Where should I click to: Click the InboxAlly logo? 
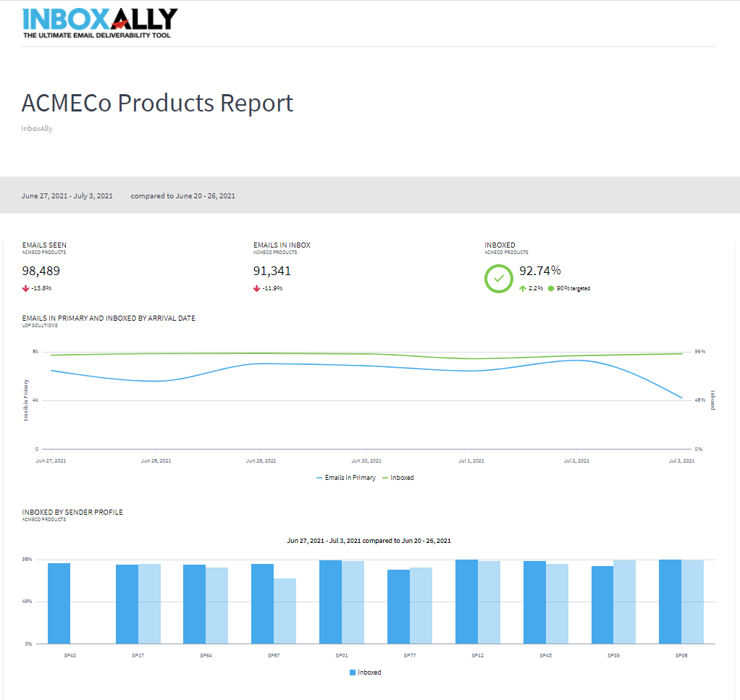point(99,22)
